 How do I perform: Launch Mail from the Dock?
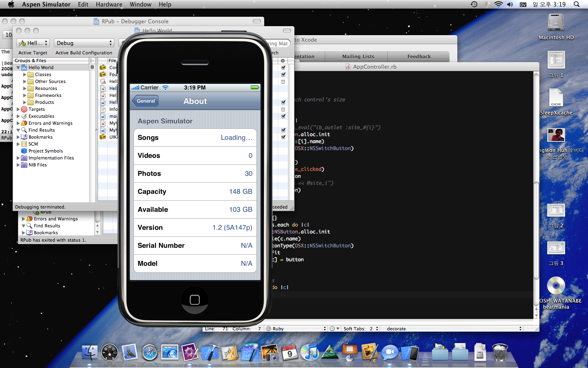click(x=130, y=352)
